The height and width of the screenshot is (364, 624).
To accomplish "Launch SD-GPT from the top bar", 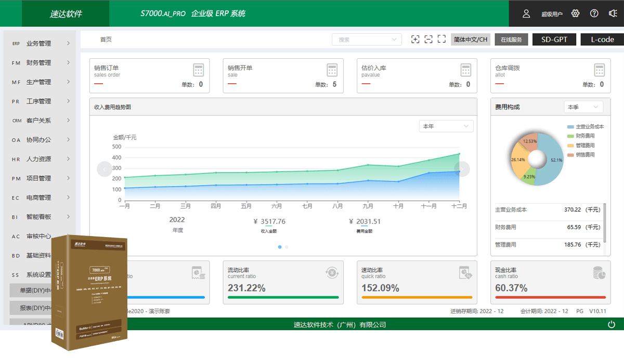I will click(x=554, y=39).
